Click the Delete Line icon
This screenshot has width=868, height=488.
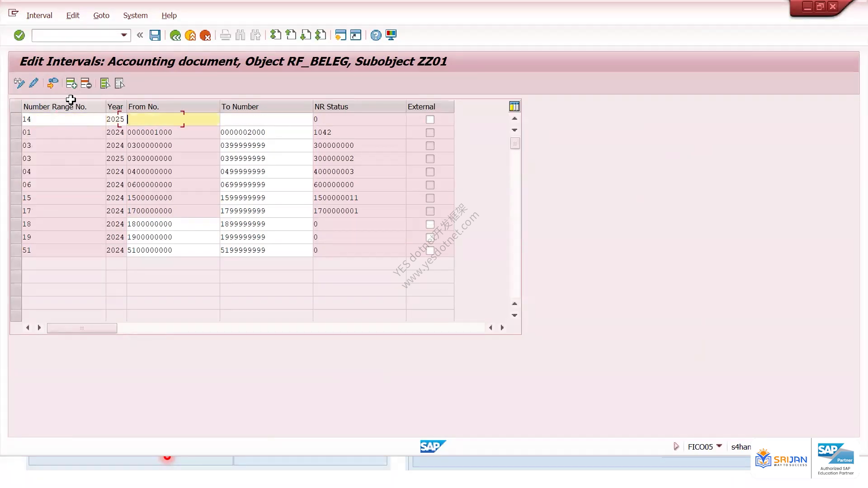click(x=86, y=83)
